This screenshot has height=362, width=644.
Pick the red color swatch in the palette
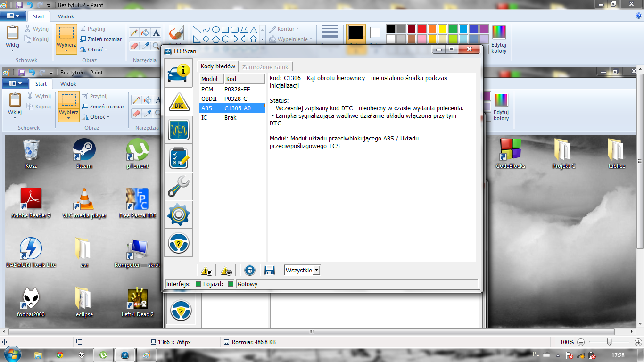pyautogui.click(x=422, y=29)
